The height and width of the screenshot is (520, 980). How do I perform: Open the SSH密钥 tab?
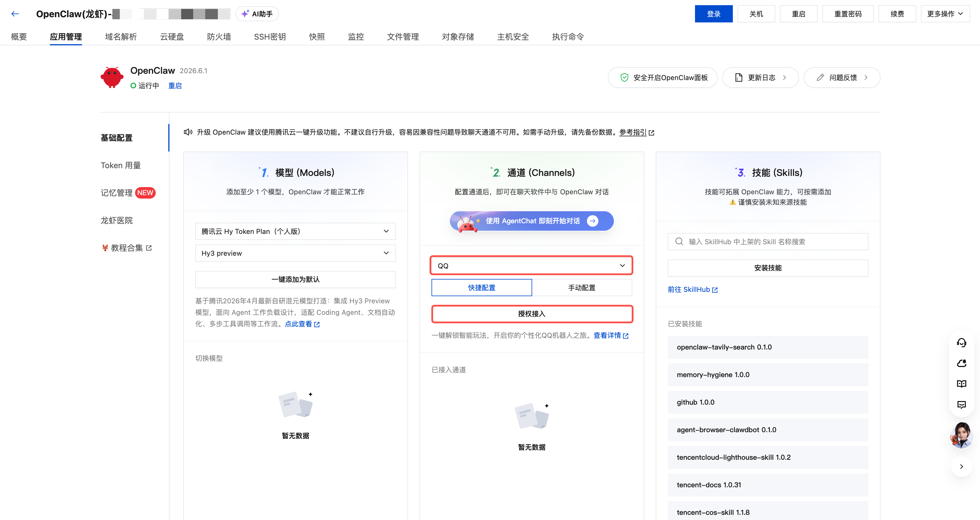(270, 36)
